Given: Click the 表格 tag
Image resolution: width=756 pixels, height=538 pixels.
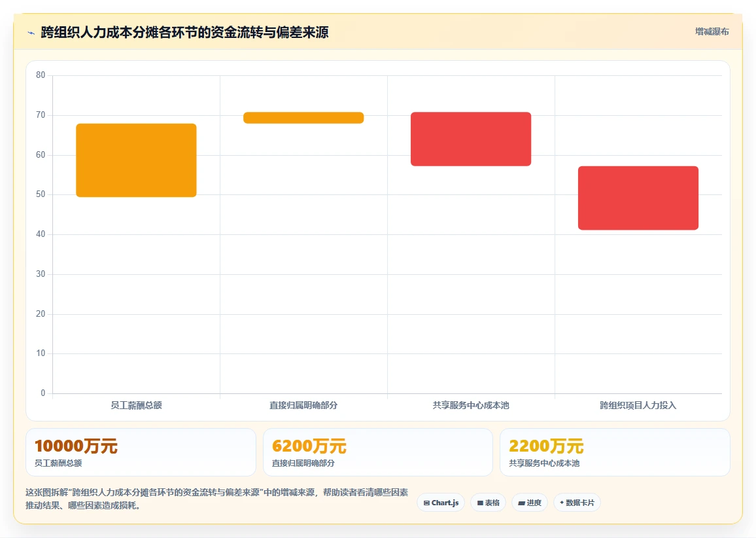Looking at the screenshot, I should pyautogui.click(x=488, y=503).
